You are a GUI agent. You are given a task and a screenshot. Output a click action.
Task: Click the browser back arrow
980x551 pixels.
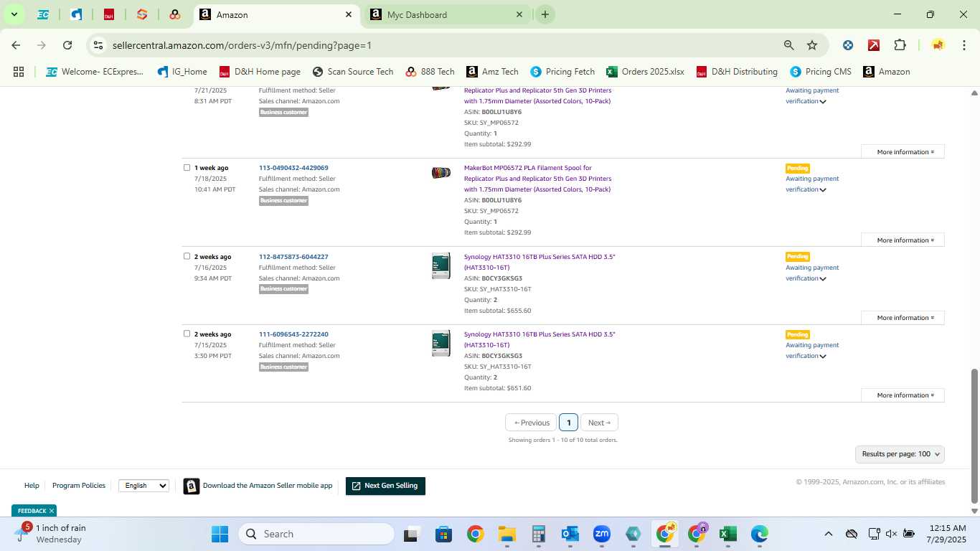[x=16, y=45]
